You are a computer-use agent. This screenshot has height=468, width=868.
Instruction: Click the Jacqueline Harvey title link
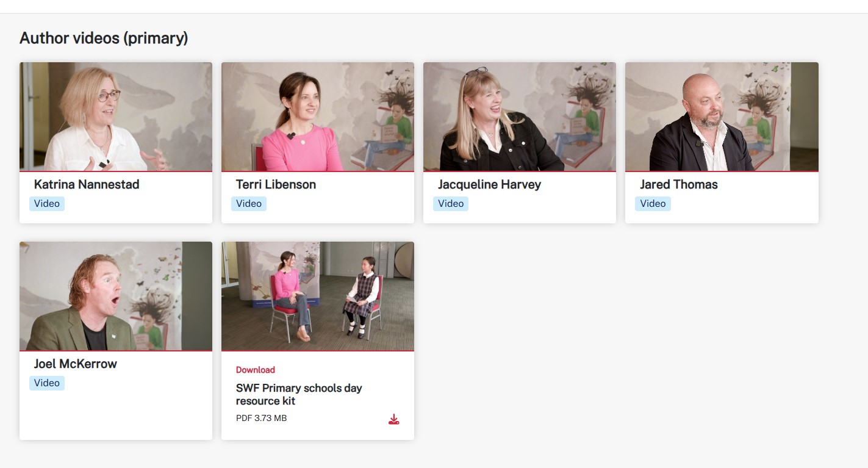pos(489,184)
